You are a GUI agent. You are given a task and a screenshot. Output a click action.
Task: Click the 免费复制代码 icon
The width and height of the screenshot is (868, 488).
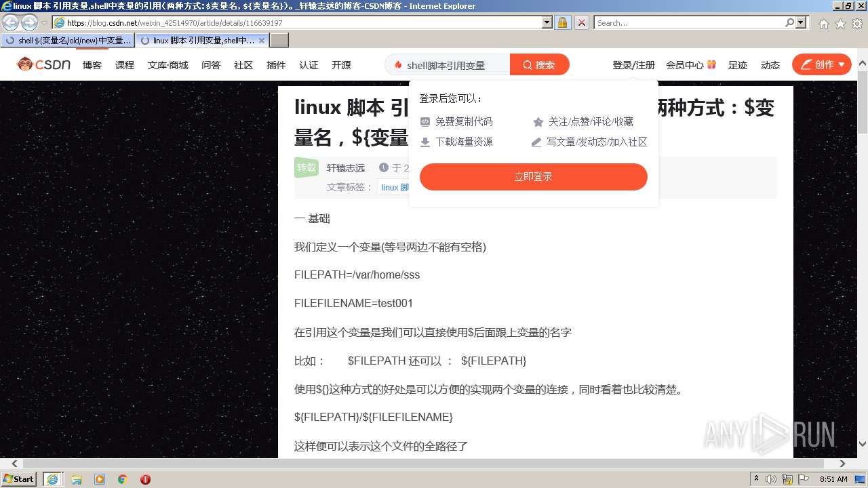click(x=425, y=122)
